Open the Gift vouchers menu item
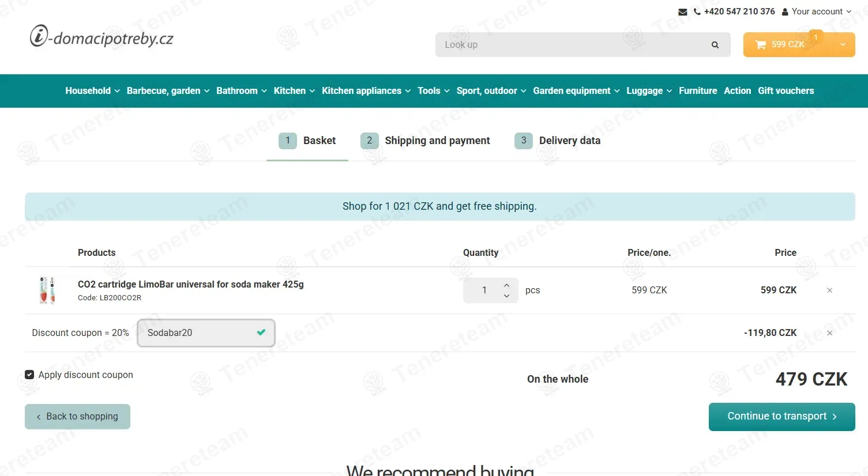The image size is (868, 476). pyautogui.click(x=786, y=91)
